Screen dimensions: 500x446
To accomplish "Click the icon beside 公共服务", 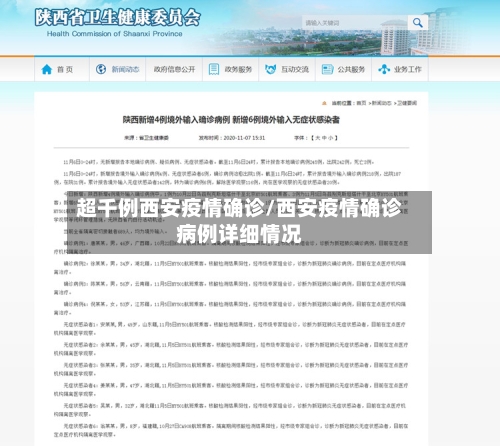I will click(x=327, y=69).
